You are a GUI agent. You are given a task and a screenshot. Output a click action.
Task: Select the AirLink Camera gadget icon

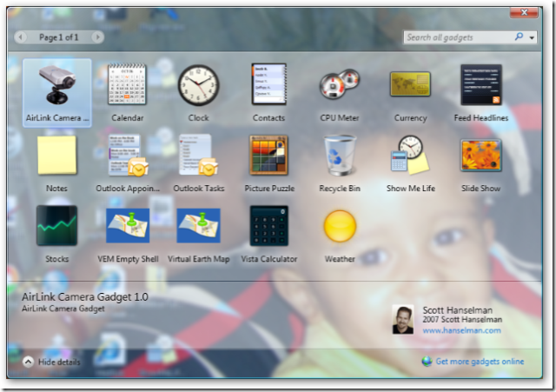56,86
